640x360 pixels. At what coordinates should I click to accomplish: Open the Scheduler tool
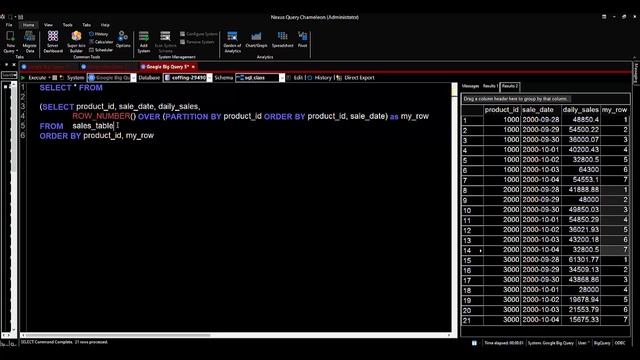pyautogui.click(x=101, y=50)
